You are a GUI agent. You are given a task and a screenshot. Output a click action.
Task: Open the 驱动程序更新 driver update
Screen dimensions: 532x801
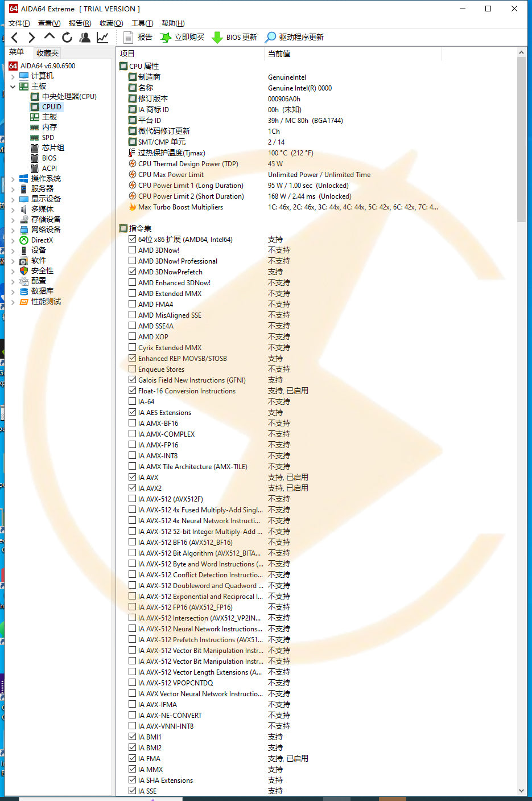coord(271,38)
